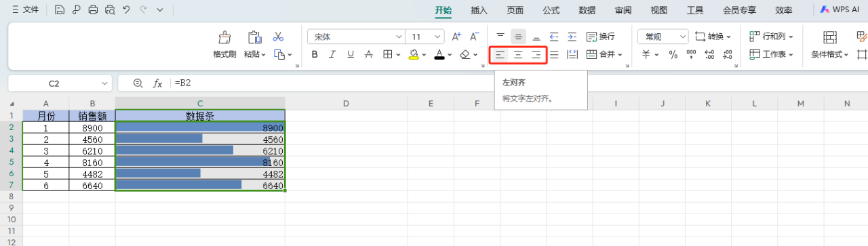Switch to the Page (页面) tab

pyautogui.click(x=515, y=10)
